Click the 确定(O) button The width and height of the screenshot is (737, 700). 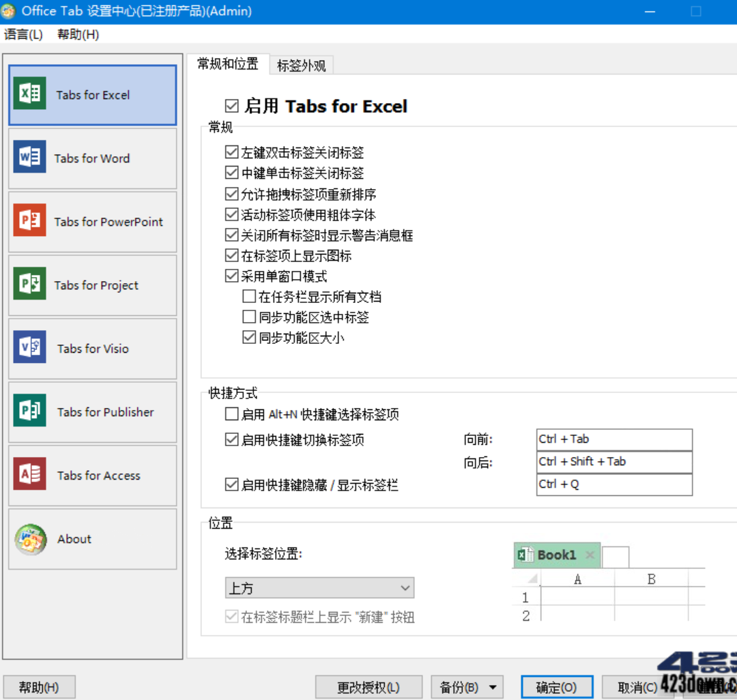(557, 687)
